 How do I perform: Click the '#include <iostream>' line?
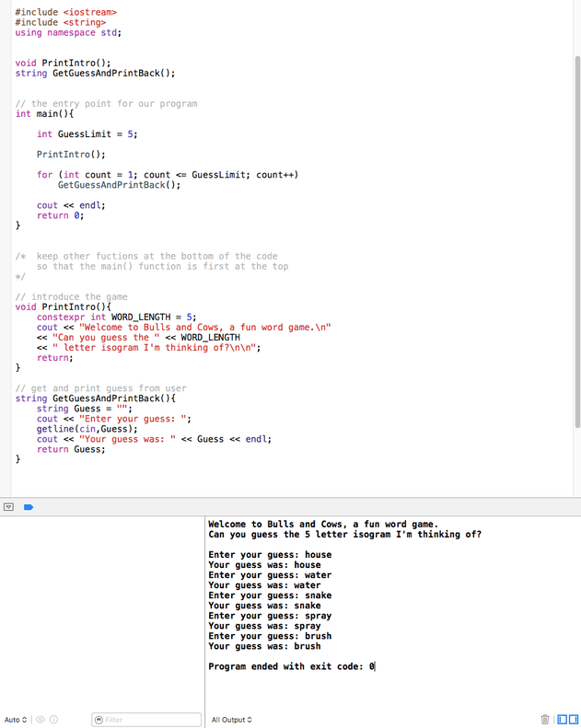coord(66,12)
